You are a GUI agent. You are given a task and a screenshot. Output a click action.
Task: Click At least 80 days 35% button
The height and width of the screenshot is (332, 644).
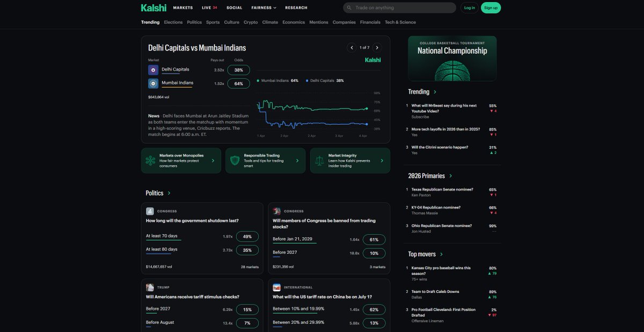[247, 250]
